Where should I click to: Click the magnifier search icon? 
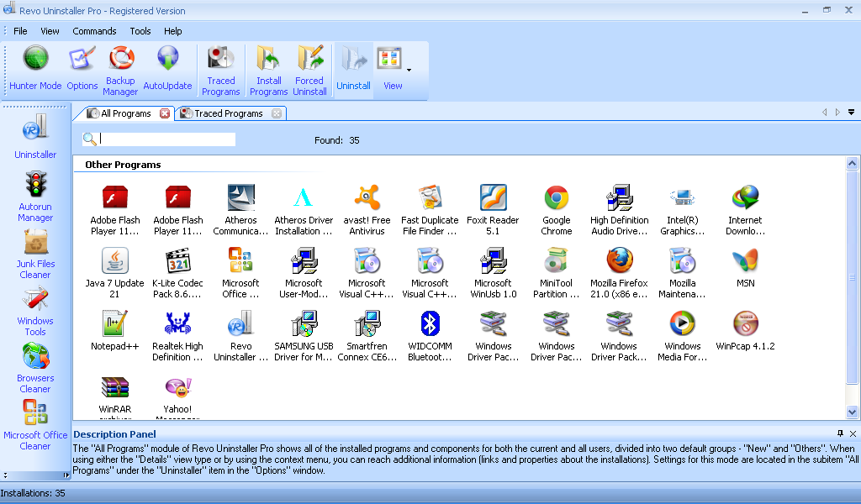click(x=89, y=139)
